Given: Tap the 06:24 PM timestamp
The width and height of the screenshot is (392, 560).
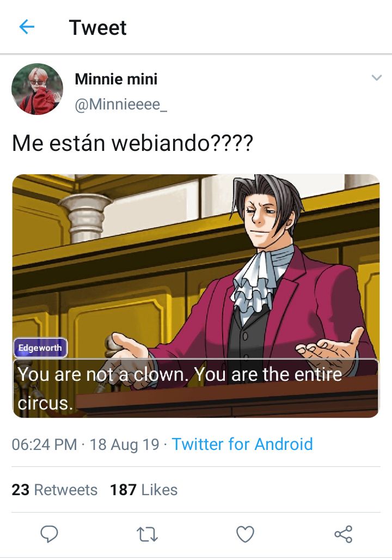Looking at the screenshot, I should coord(44,445).
